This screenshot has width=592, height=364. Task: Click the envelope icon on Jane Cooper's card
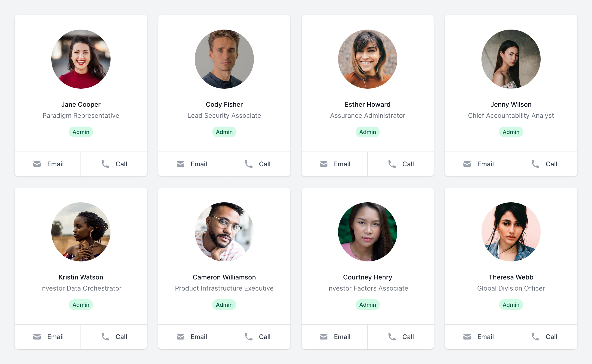(37, 164)
